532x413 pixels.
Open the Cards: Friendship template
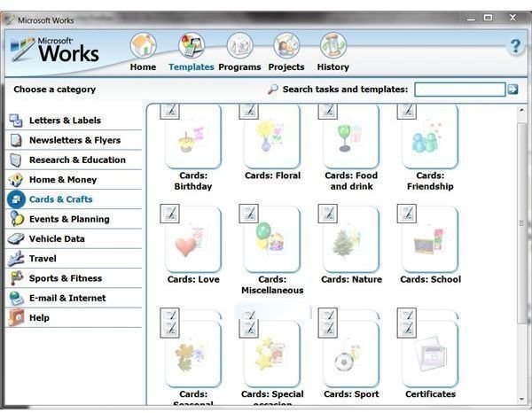(430, 137)
